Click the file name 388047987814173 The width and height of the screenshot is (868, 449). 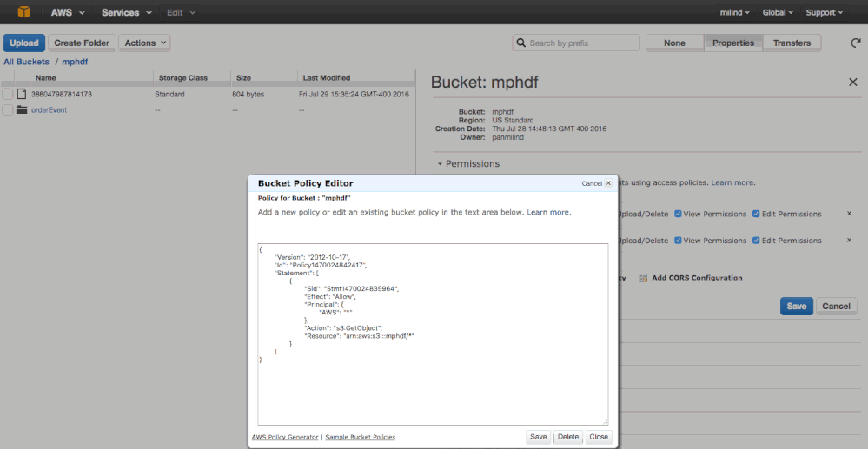62,94
